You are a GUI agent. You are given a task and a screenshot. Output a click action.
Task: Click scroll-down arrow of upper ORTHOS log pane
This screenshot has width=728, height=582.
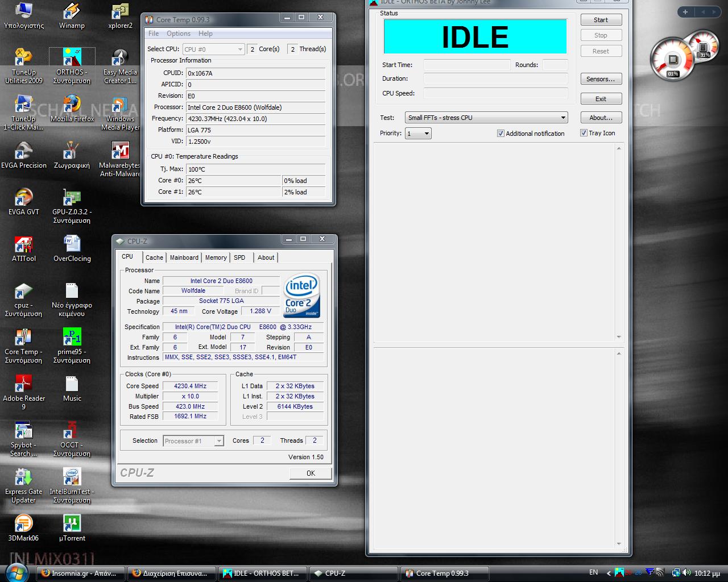pyautogui.click(x=619, y=336)
